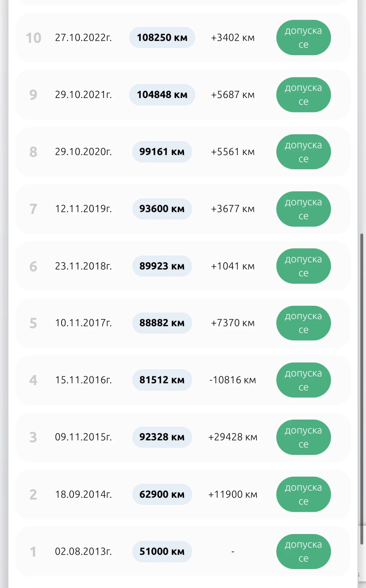The height and width of the screenshot is (588, 366).
Task: Click the 81512 км mileage pill
Action: (x=162, y=380)
